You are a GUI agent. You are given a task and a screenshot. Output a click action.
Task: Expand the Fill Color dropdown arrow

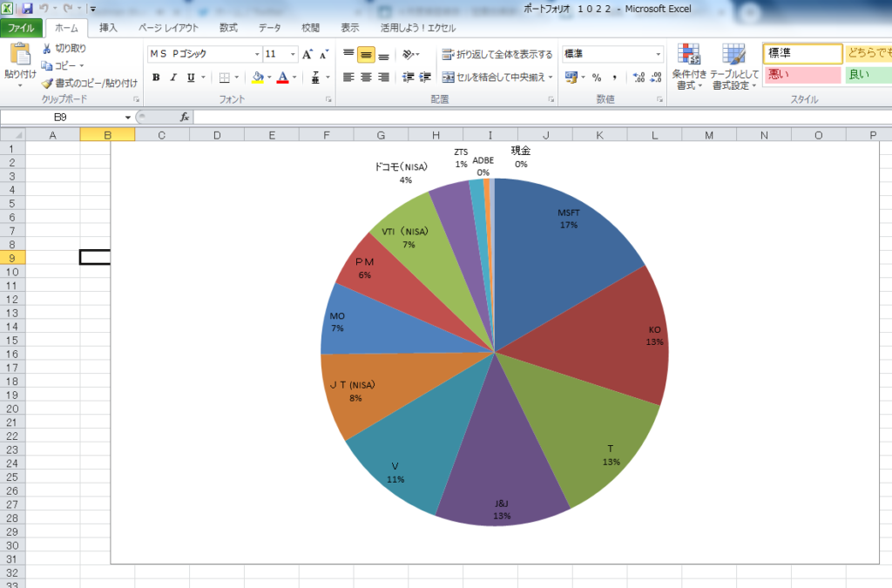coord(269,78)
